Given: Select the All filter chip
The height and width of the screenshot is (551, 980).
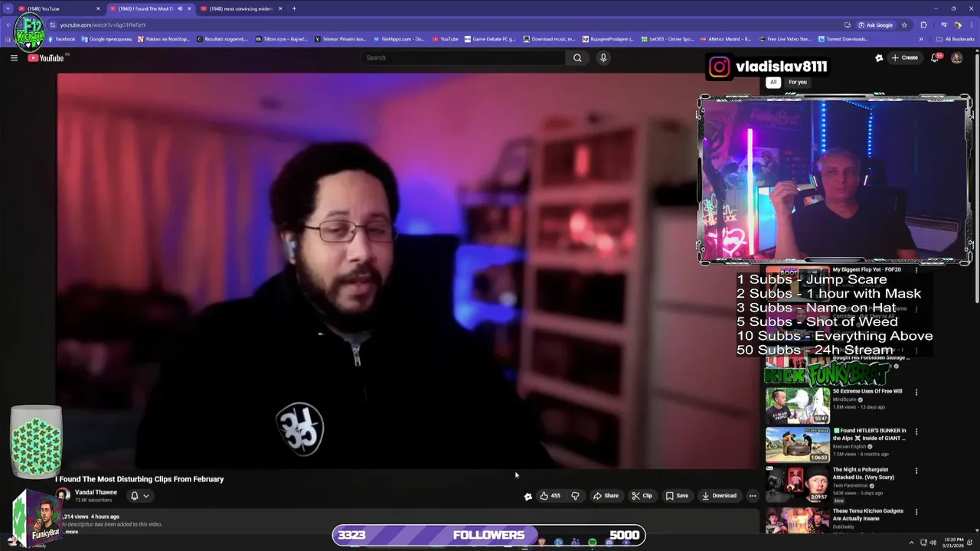Looking at the screenshot, I should (x=773, y=82).
